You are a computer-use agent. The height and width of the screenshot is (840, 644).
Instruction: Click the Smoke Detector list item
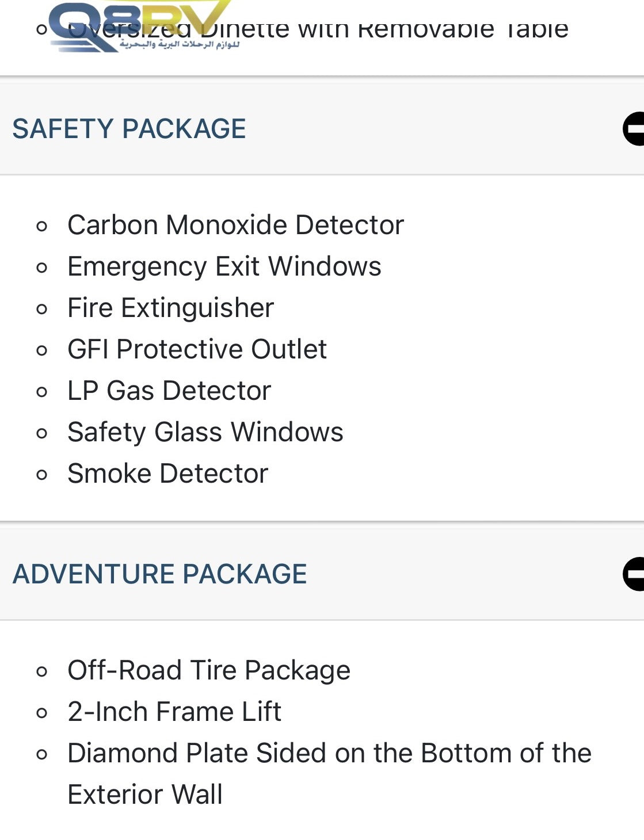167,474
